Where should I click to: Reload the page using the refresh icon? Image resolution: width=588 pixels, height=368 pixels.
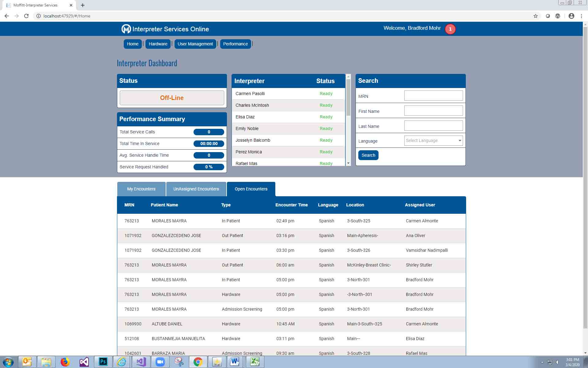[26, 16]
